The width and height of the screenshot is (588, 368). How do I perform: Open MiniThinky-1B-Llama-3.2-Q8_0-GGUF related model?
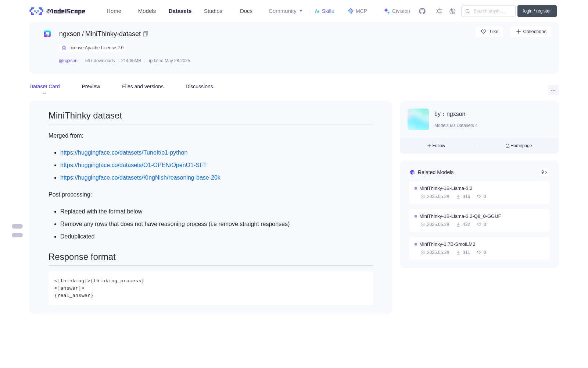tap(460, 216)
